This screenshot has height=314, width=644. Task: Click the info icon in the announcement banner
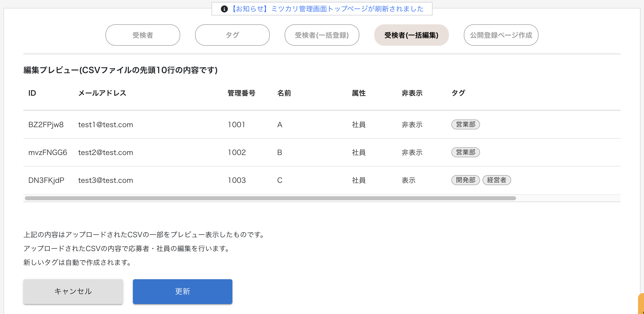click(x=224, y=9)
